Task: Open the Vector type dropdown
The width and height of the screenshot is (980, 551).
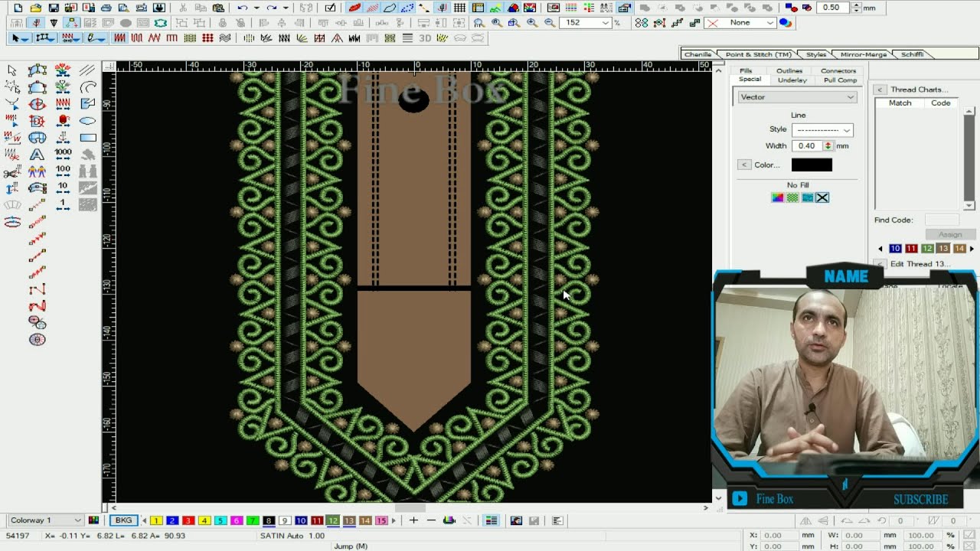Action: click(797, 97)
